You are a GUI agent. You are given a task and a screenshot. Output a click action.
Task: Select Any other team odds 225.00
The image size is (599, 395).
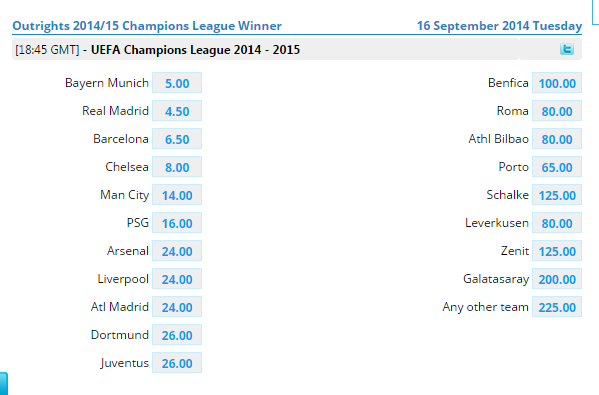(x=557, y=307)
